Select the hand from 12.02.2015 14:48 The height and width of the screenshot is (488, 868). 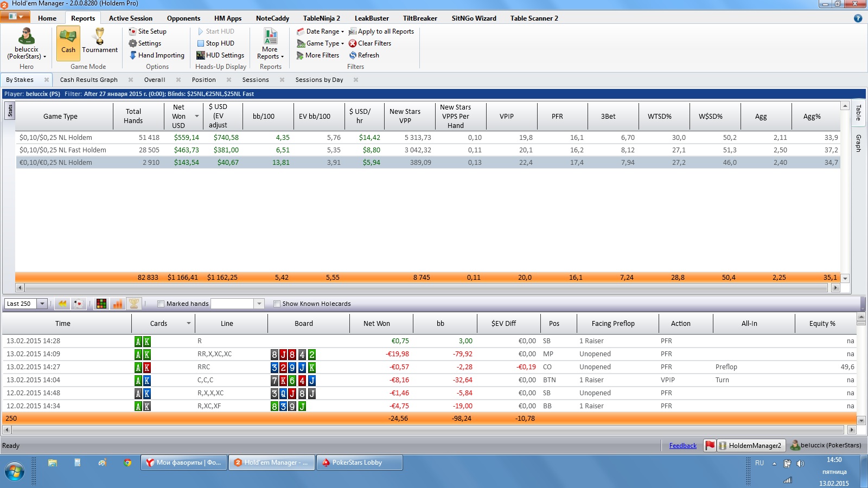[x=429, y=393]
